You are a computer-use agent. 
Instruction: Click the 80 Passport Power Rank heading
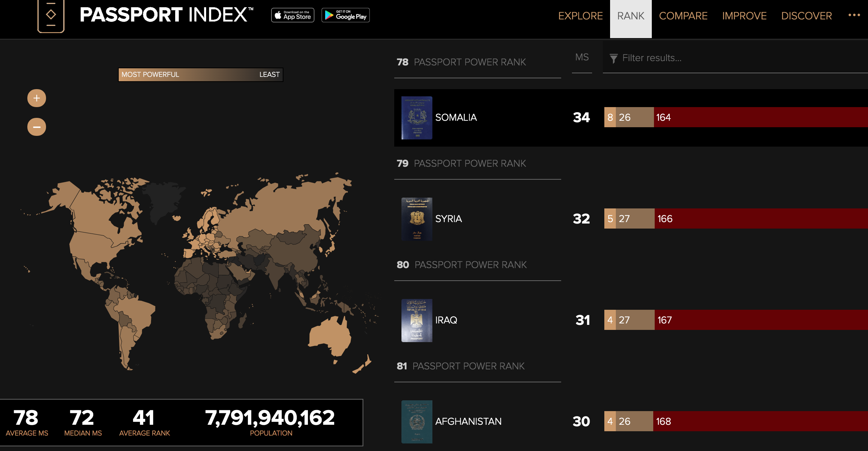pos(462,265)
